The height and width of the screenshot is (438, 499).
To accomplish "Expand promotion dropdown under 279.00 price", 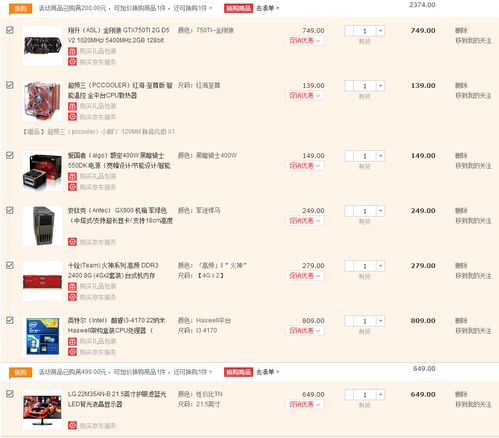I will (x=304, y=276).
